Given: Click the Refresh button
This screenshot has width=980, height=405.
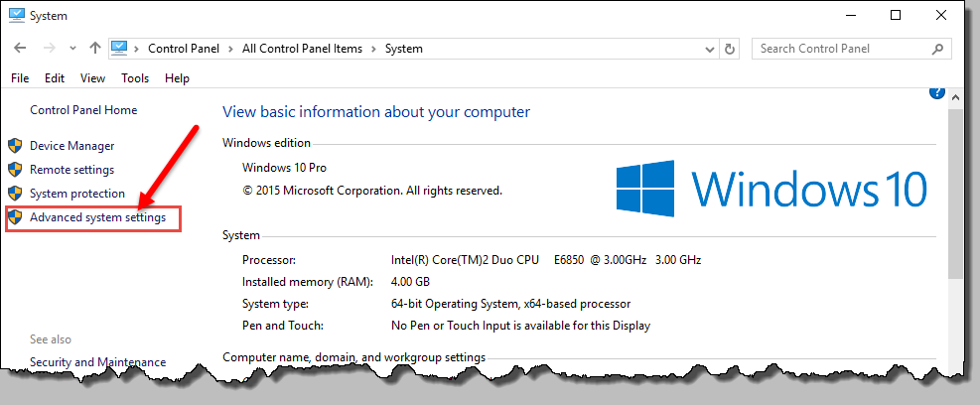Looking at the screenshot, I should click(x=729, y=49).
